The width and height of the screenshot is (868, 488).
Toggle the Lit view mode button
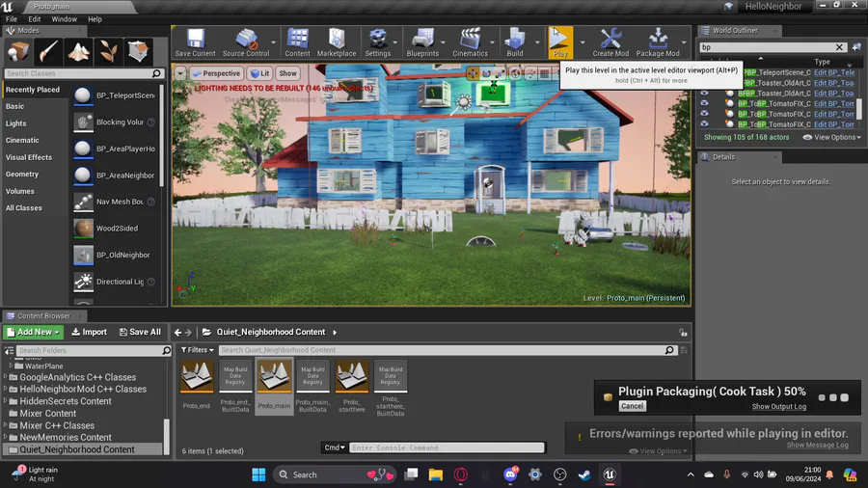pos(259,73)
